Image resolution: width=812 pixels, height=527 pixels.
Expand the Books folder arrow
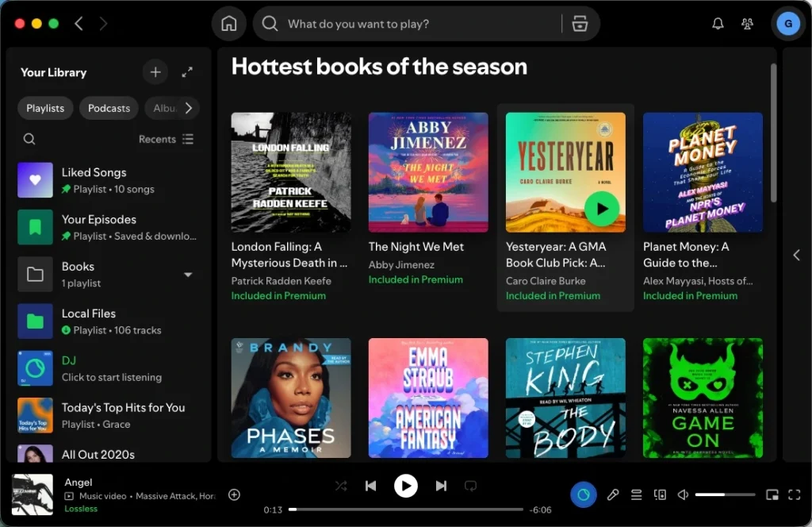188,275
